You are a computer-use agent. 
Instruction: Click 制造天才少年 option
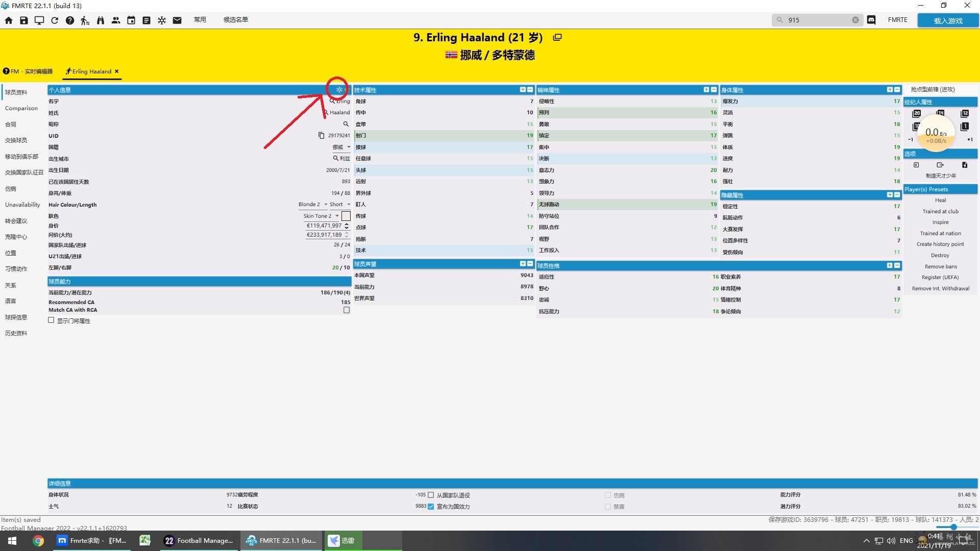[x=940, y=176]
